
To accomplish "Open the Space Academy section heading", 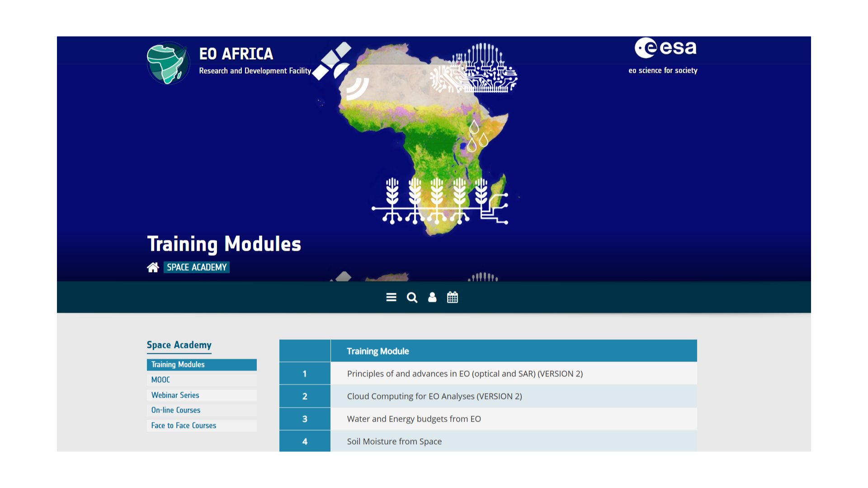I will click(x=179, y=345).
